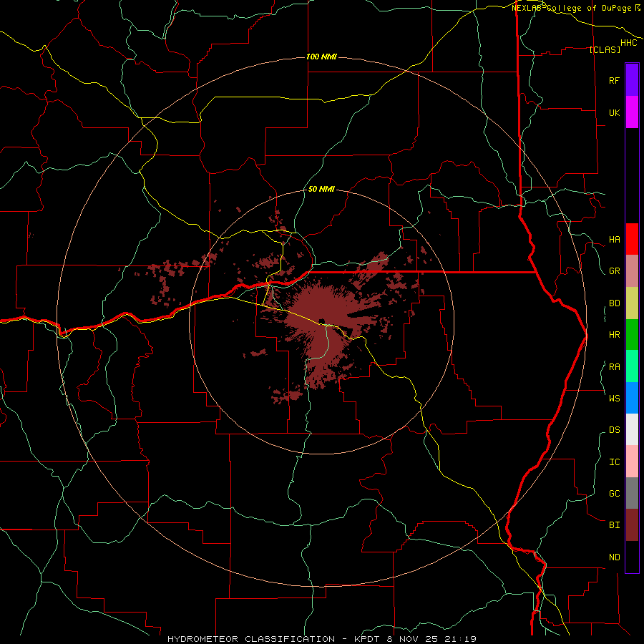Click the IC light pink legend swatch
The width and height of the screenshot is (644, 644).
[632, 462]
